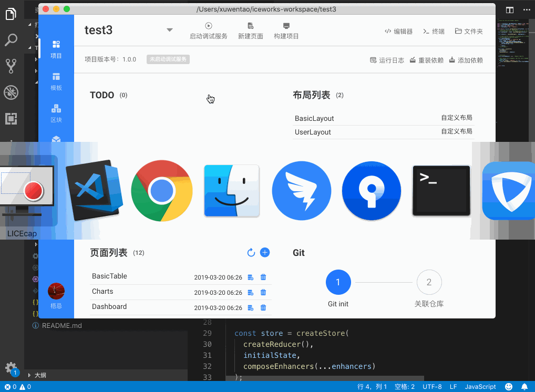Image resolution: width=535 pixels, height=392 pixels.
Task: Click the feedback smiley in status bar
Action: 509,387
